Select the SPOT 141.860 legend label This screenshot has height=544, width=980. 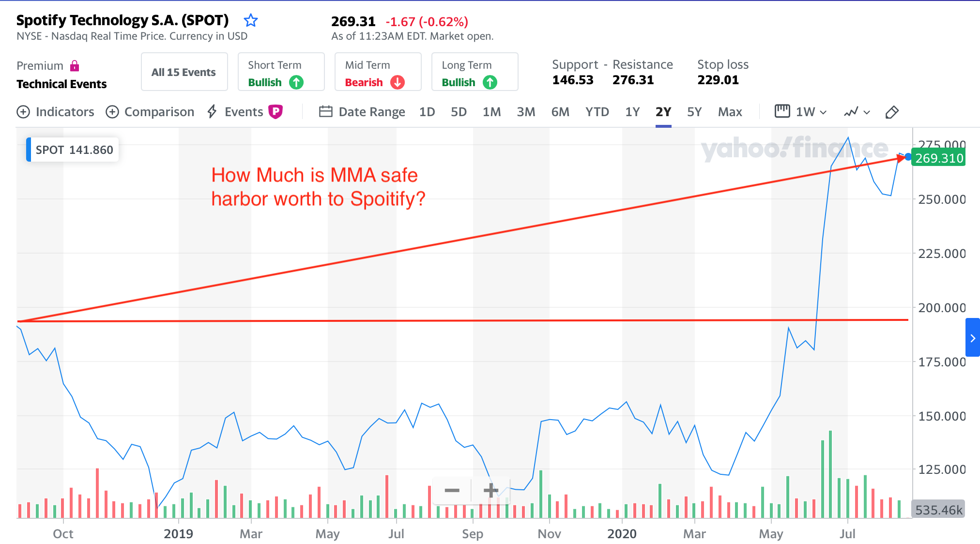pos(71,150)
